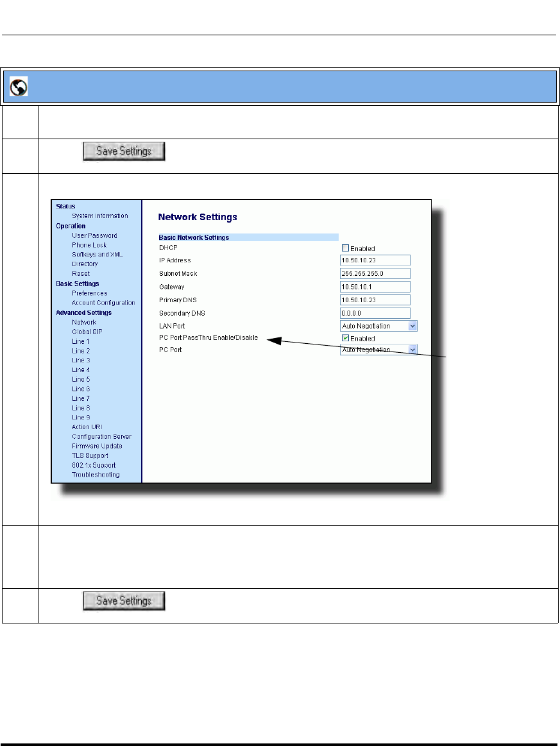Select Line 6 in the sidebar
Screen dimensions: 560x746
tap(81, 389)
